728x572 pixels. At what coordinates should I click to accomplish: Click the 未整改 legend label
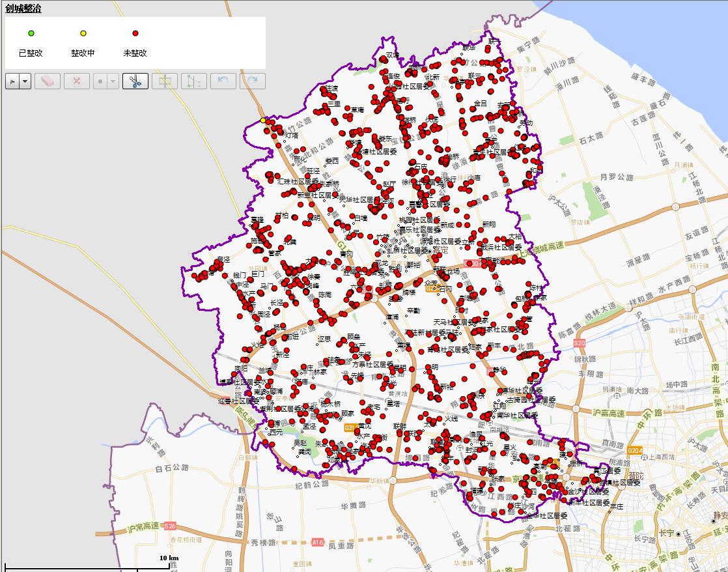pos(135,53)
